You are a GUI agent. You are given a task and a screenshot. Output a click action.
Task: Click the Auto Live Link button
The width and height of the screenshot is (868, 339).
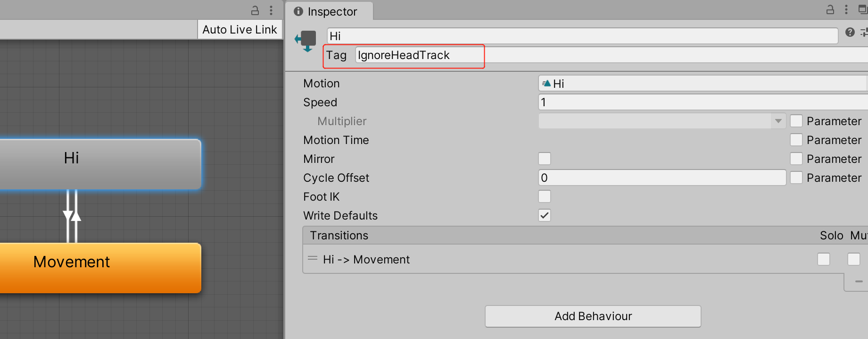[x=240, y=30]
